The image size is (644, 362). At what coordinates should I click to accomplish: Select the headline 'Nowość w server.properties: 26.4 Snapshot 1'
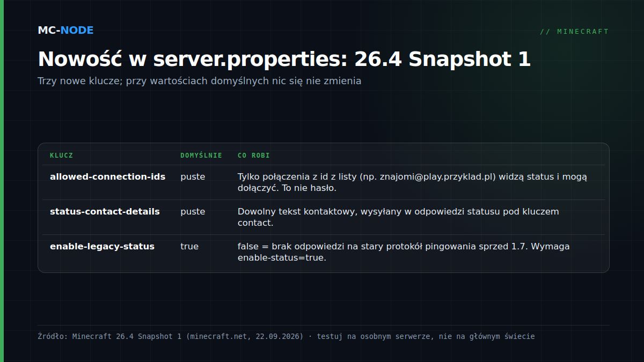284,59
